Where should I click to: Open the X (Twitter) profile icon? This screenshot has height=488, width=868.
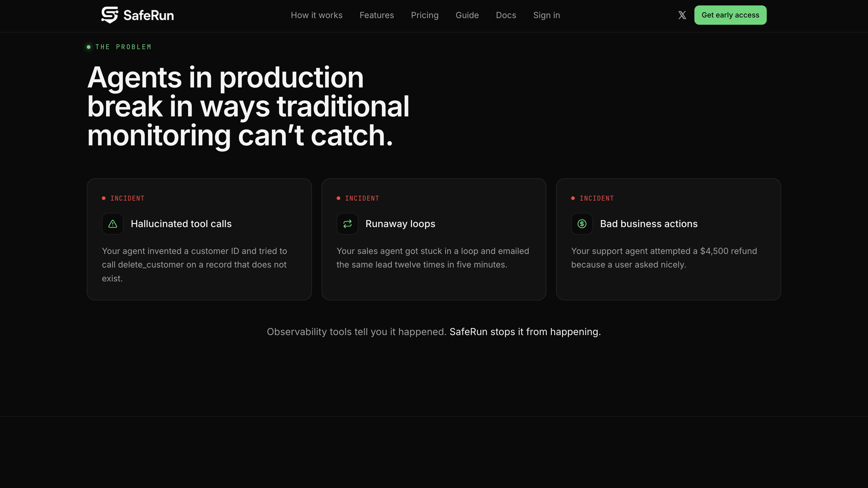coord(682,15)
